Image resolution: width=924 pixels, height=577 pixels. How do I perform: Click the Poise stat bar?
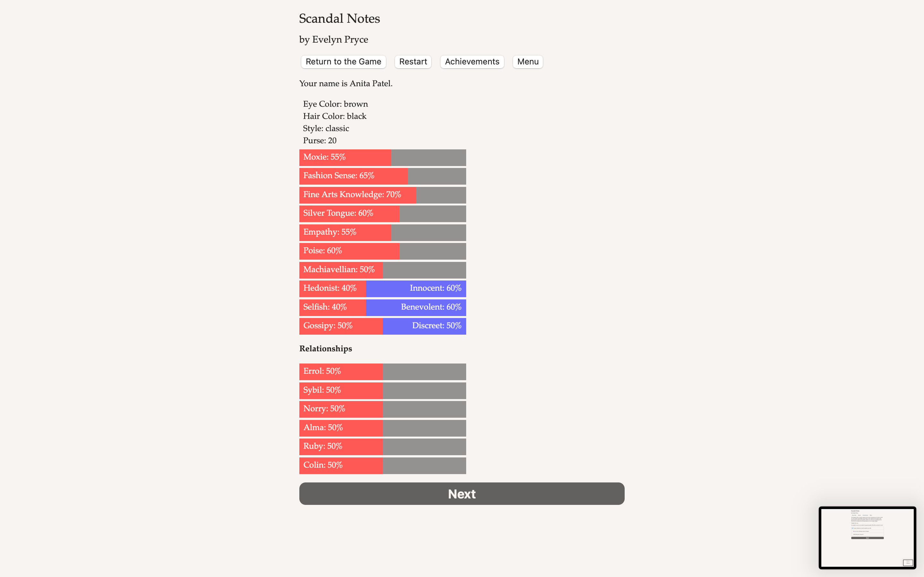[382, 251]
